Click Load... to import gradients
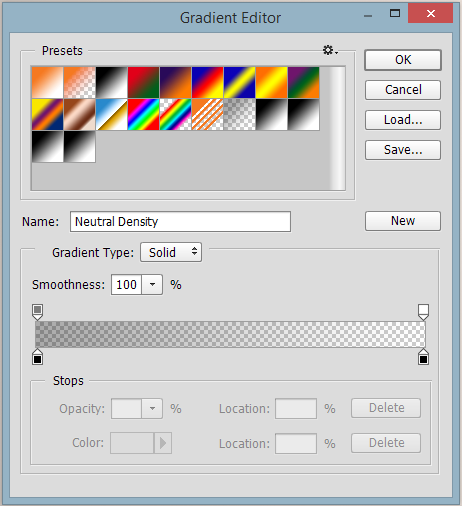The image size is (462, 506). coord(403,120)
